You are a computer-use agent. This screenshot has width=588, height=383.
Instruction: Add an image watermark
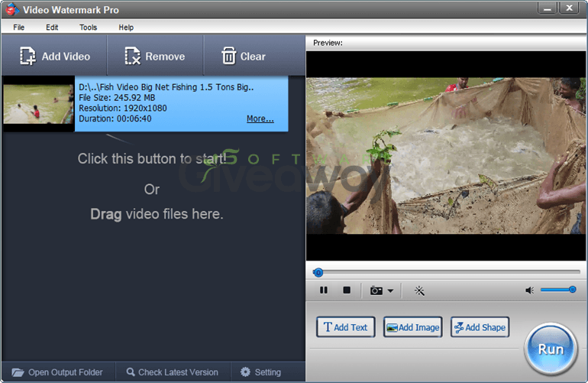pos(412,327)
